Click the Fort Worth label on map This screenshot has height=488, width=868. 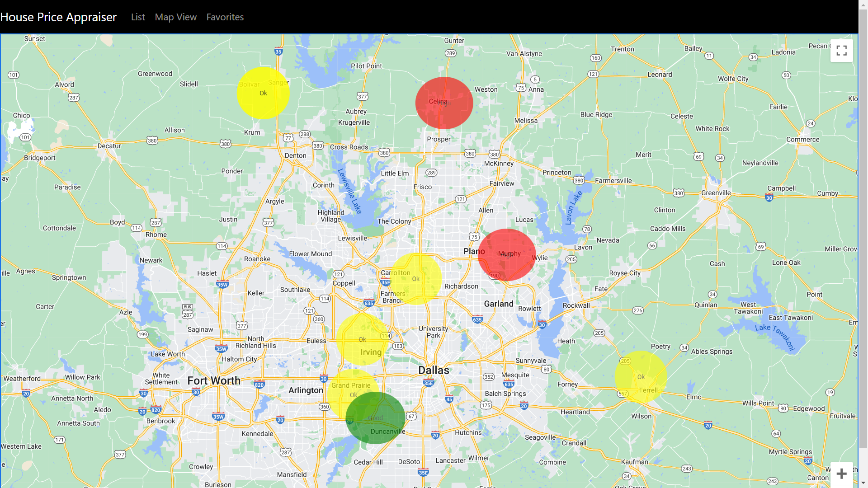214,381
